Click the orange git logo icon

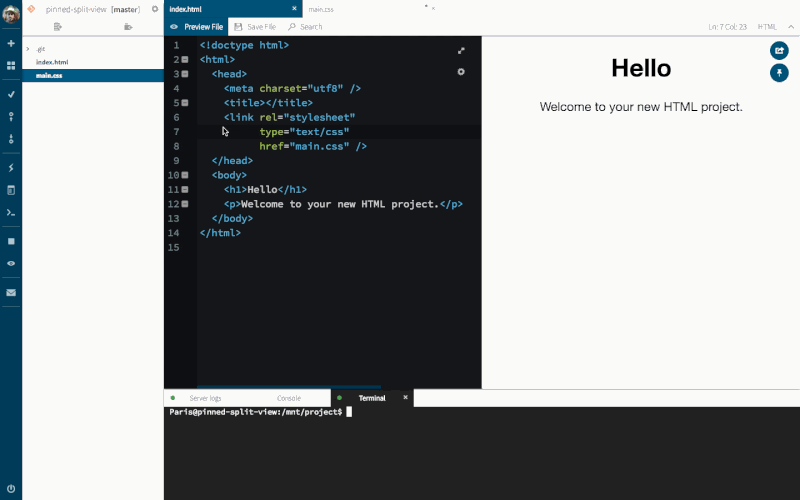click(32, 9)
